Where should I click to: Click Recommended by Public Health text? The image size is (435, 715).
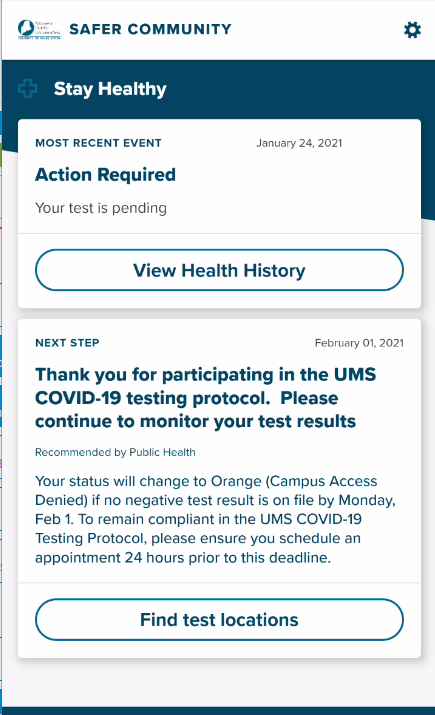click(x=115, y=452)
